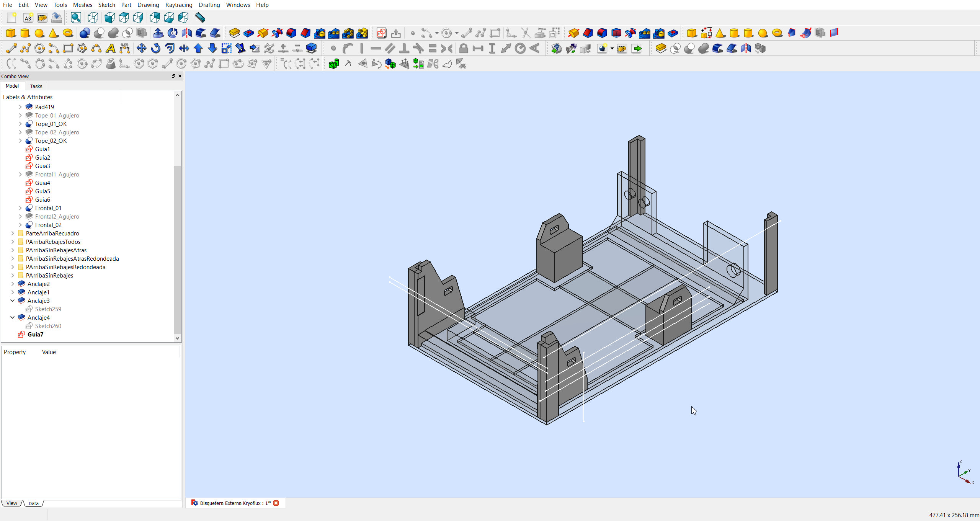Expand the Frontal_01 tree node
The width and height of the screenshot is (980, 521).
click(x=20, y=208)
